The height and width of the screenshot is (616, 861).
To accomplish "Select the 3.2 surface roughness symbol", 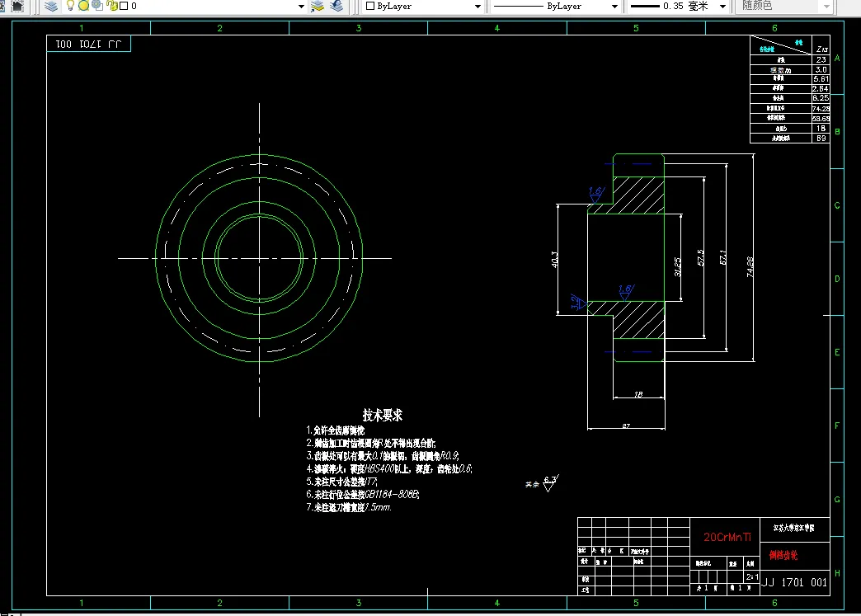I will (x=578, y=302).
